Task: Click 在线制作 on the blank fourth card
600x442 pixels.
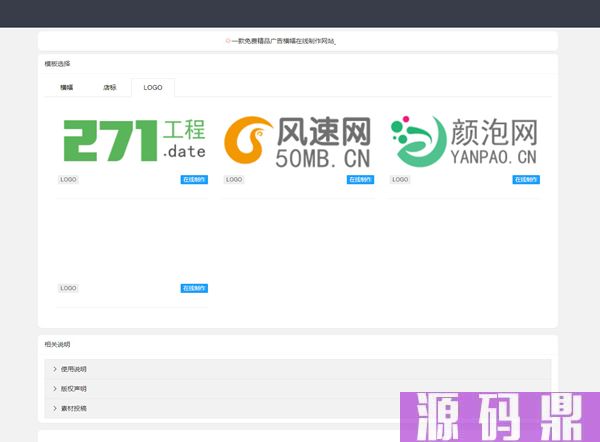Action: (x=194, y=288)
